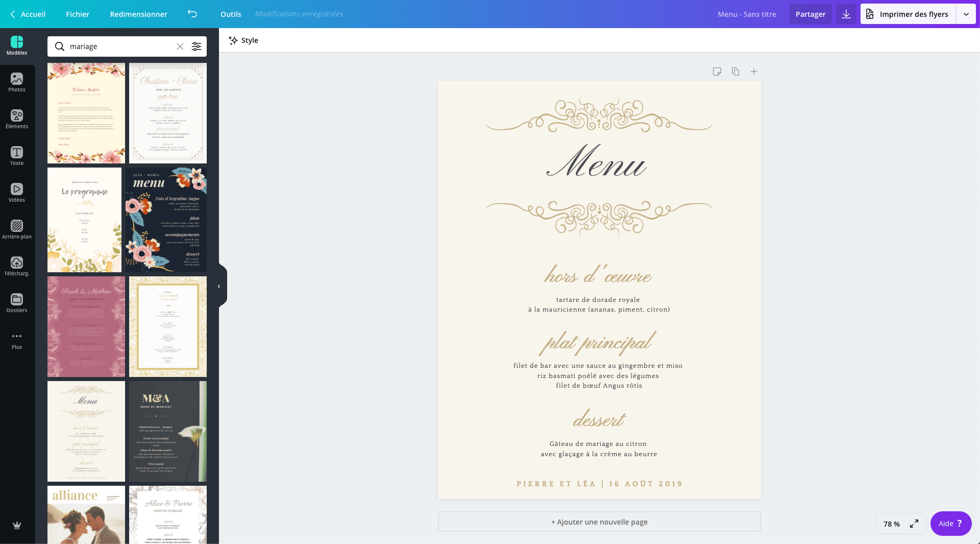980x544 pixels.
Task: Clear the mariage search text
Action: [180, 46]
